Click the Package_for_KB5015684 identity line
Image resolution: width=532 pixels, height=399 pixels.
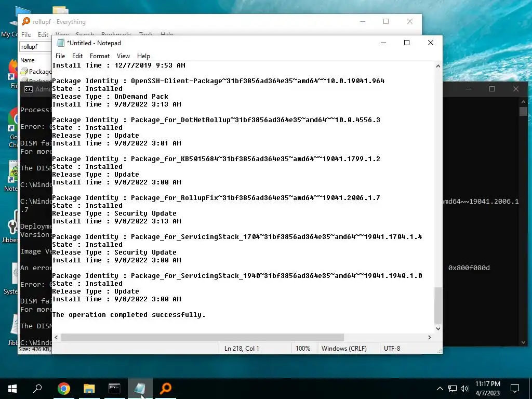point(216,159)
